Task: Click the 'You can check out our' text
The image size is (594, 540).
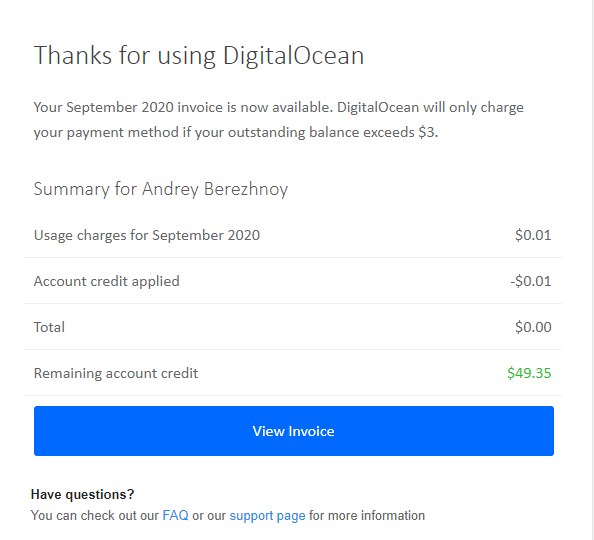Action: [x=95, y=516]
